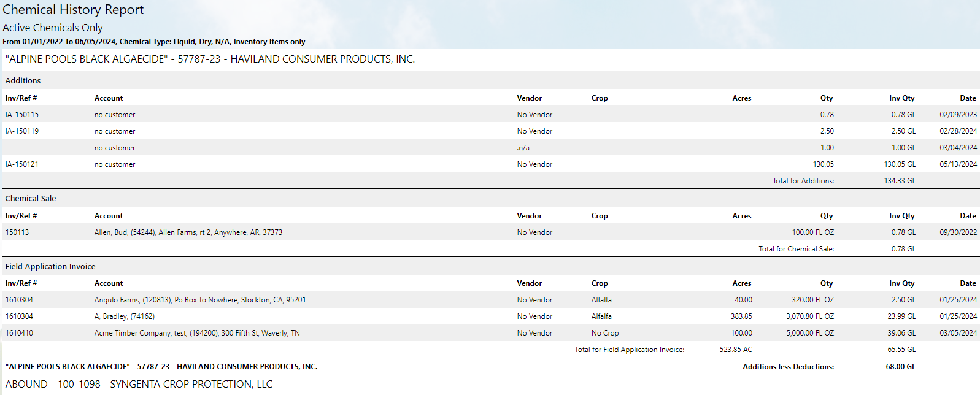Click the 100.00 FL OZ quantity

point(813,232)
